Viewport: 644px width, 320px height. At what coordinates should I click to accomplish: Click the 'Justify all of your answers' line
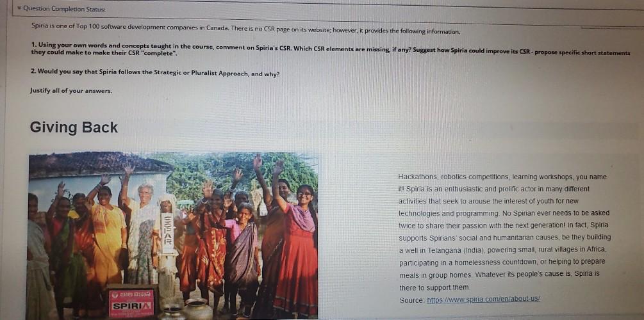71,91
